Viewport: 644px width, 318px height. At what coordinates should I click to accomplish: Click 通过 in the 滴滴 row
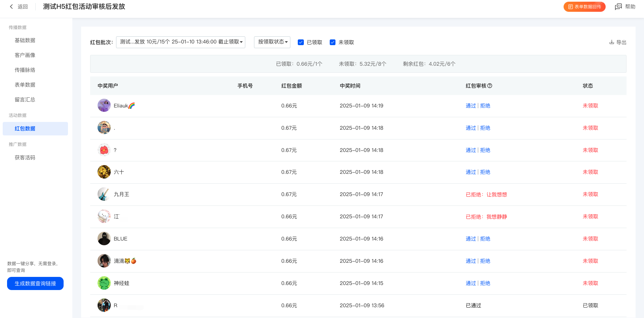tap(471, 261)
